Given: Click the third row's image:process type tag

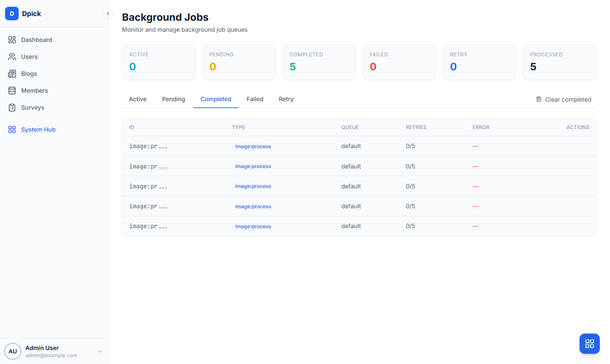Looking at the screenshot, I should pos(253,186).
